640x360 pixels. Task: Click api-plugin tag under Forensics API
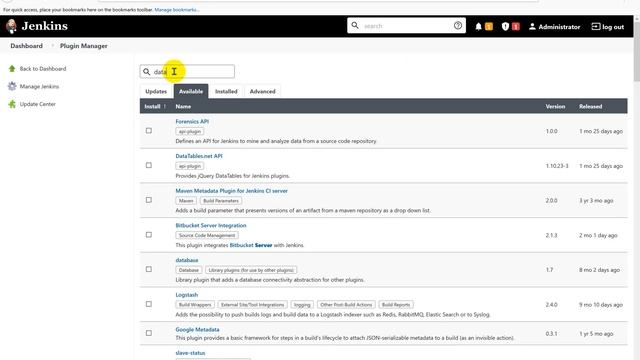tap(190, 131)
